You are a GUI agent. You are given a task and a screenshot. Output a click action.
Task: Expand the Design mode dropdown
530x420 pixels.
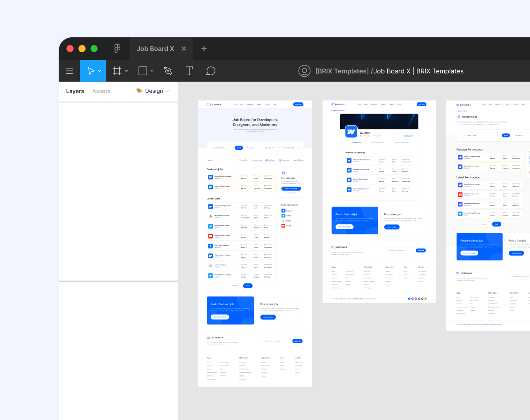pyautogui.click(x=168, y=91)
